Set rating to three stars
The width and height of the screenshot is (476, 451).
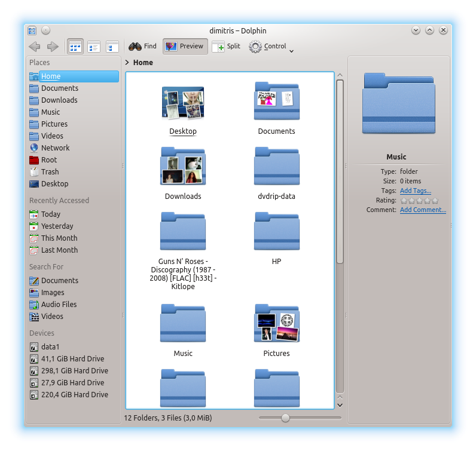pyautogui.click(x=420, y=201)
